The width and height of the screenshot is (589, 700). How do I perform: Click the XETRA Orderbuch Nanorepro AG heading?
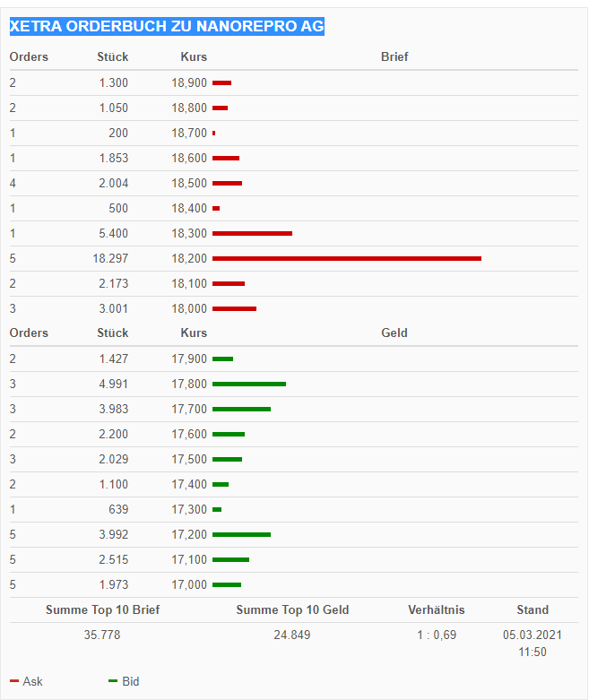tap(167, 27)
